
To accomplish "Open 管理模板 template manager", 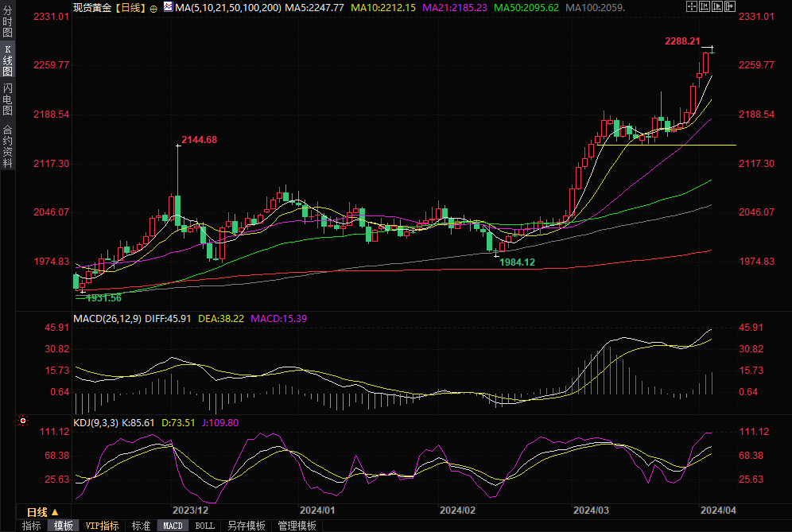I will point(297,526).
